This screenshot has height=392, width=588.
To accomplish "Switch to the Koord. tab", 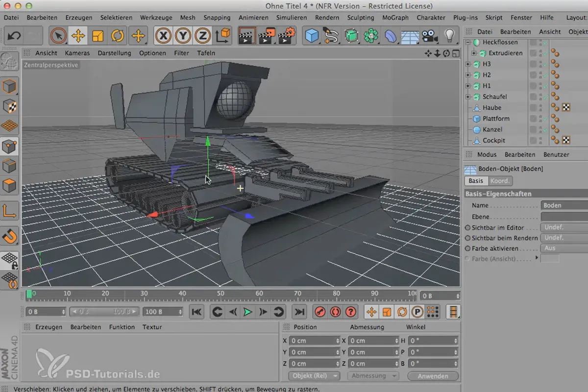I will coord(500,181).
